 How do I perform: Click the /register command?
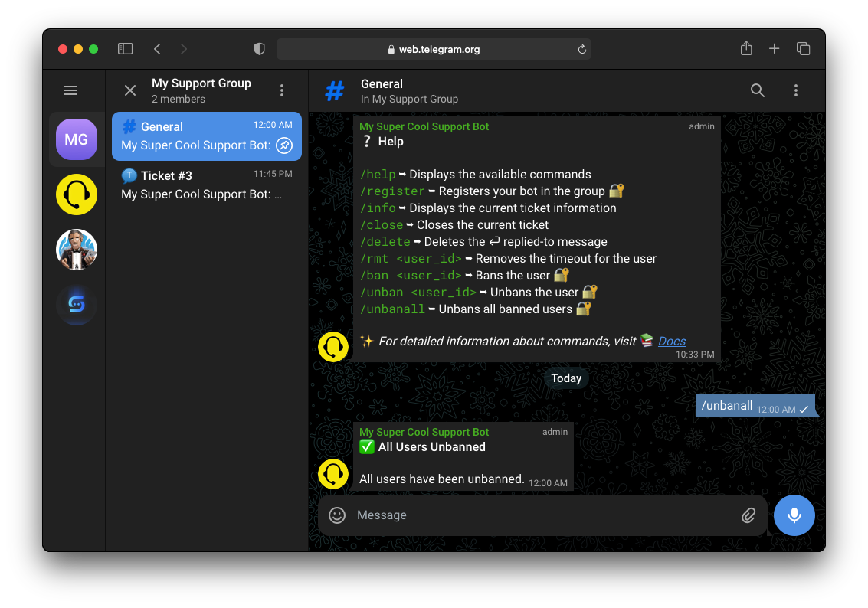tap(392, 191)
